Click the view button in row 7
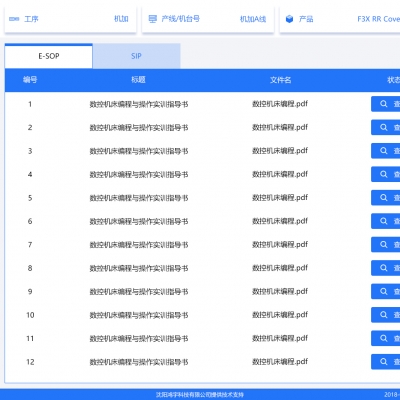Screen dimensions: 400x400 386,245
